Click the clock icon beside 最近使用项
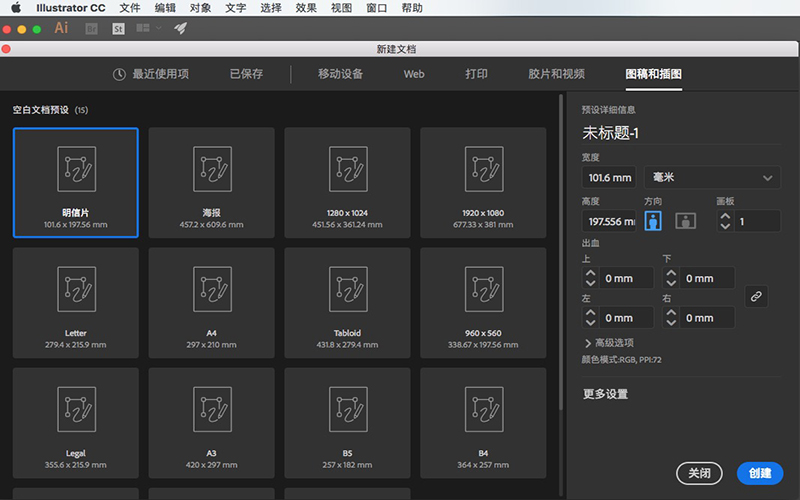 point(119,74)
